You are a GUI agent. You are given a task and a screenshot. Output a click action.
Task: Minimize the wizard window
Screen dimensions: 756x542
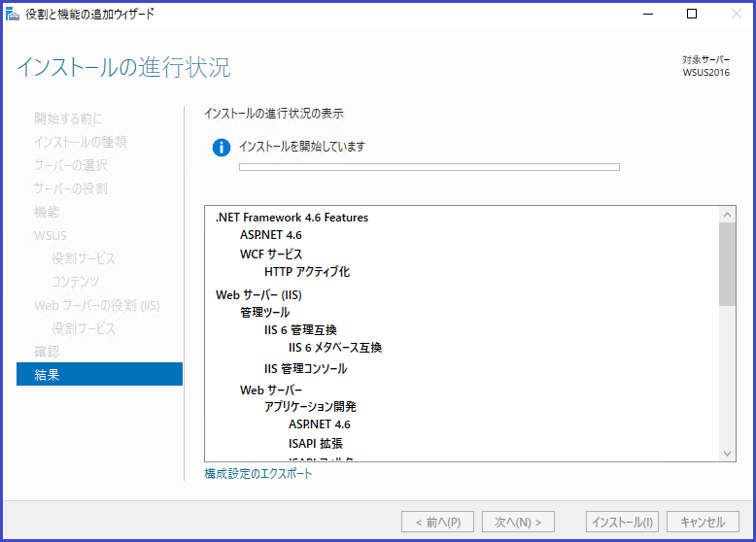click(x=648, y=14)
